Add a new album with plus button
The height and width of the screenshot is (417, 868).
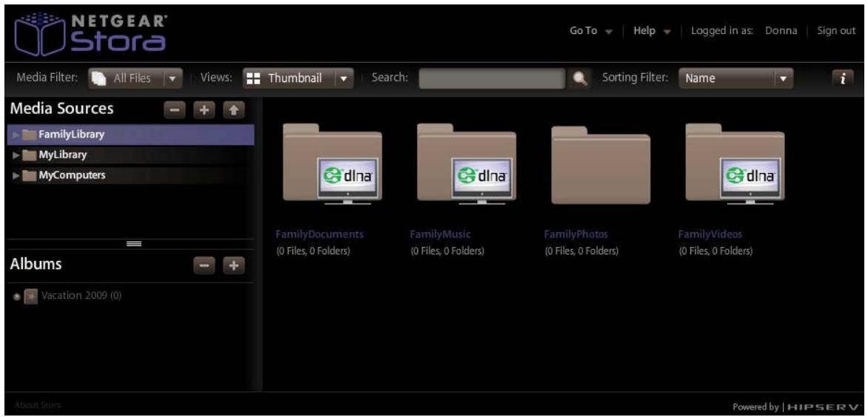tap(234, 265)
